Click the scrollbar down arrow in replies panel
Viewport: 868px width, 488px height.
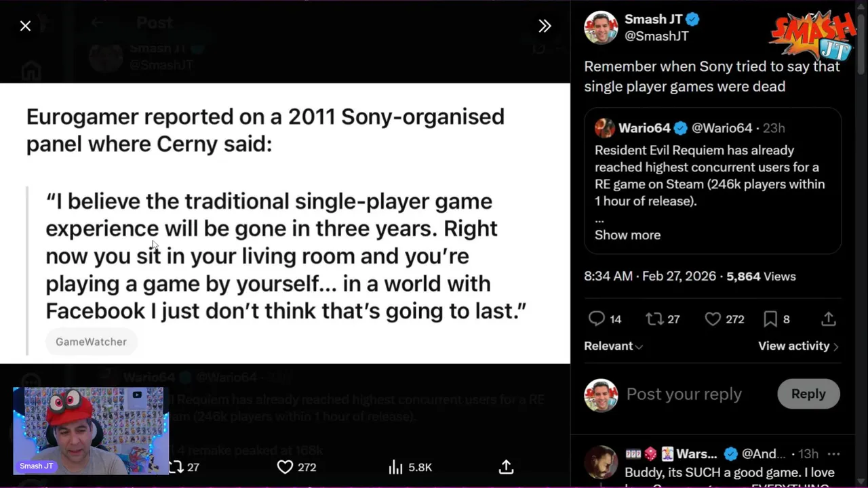point(861,481)
